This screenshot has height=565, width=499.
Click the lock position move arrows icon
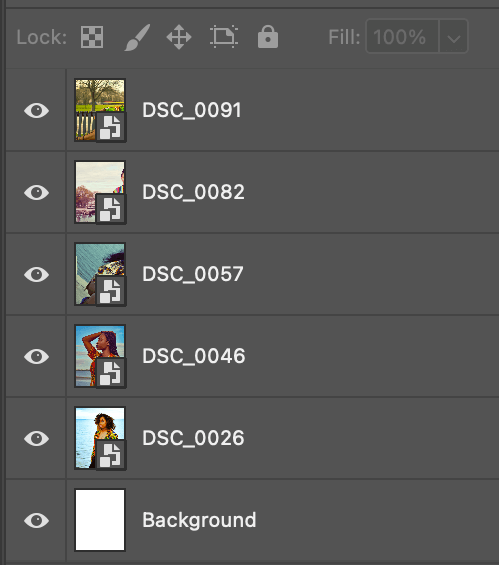coord(179,37)
